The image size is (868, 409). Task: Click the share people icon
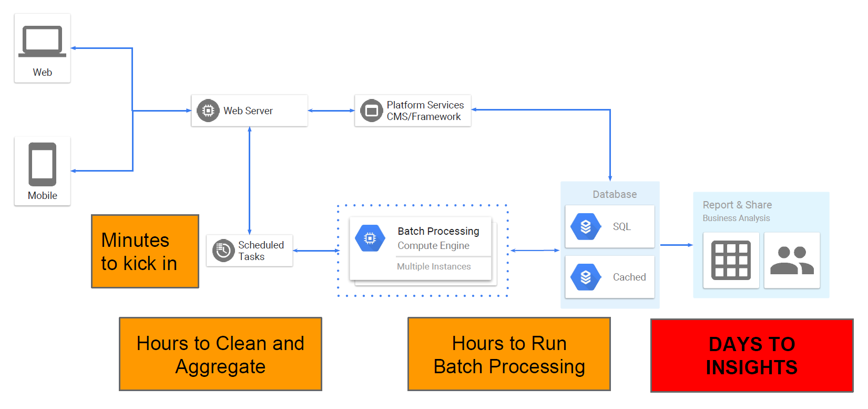coord(792,260)
